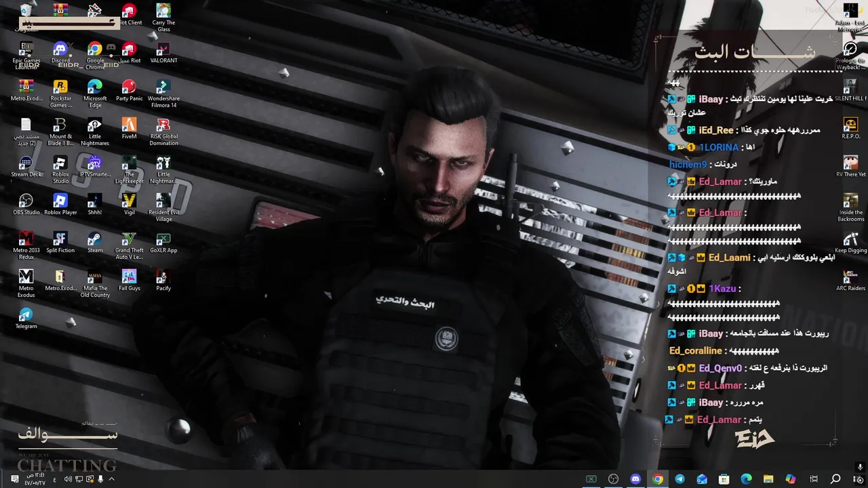Screen dimensions: 868x488
Task: Open Epic Games Launcher desktop icon
Action: 26,56
